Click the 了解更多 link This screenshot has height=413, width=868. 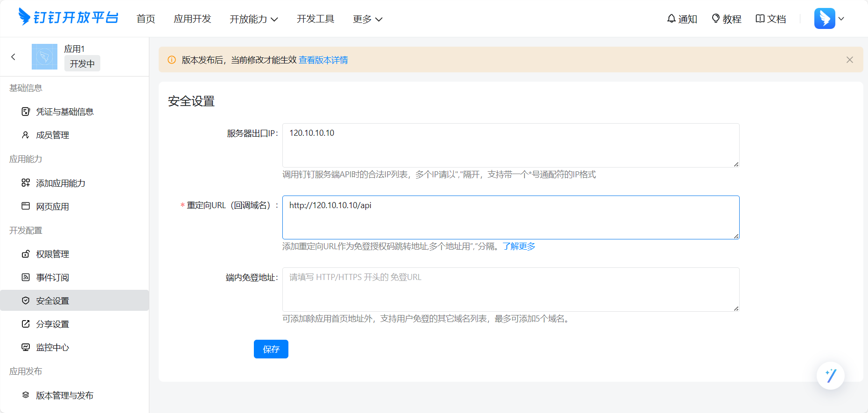coord(519,246)
